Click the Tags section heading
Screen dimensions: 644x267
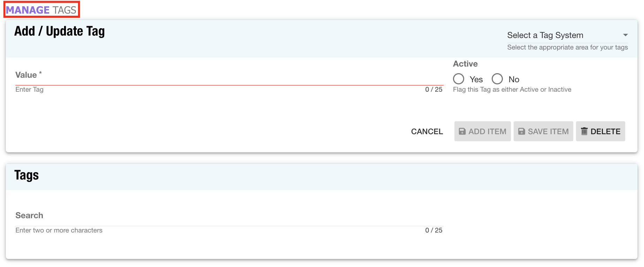(x=26, y=175)
